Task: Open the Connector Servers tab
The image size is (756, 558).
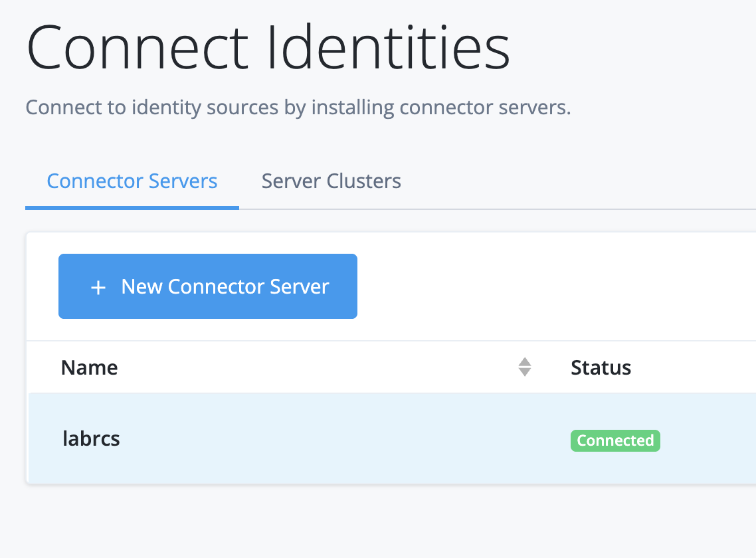Action: [x=132, y=181]
